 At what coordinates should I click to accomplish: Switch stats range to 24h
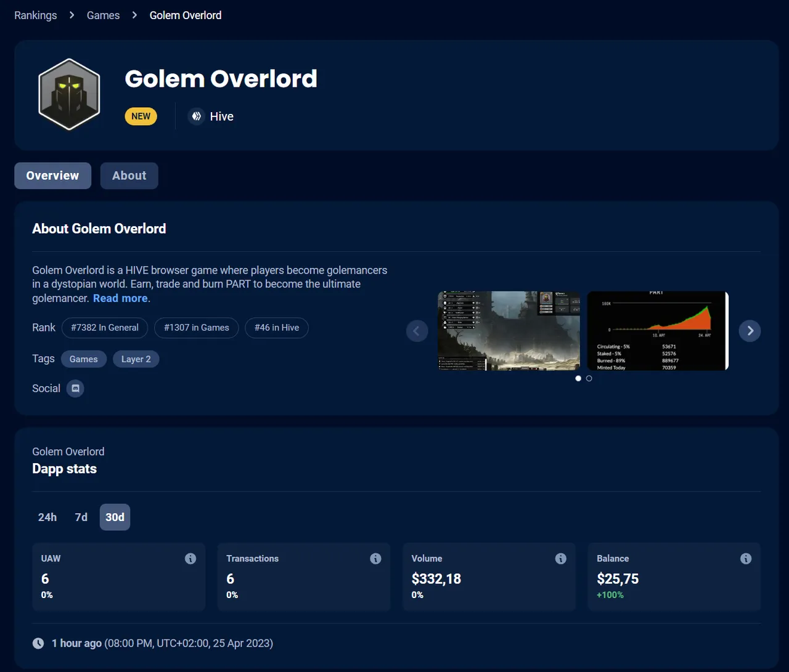tap(47, 517)
